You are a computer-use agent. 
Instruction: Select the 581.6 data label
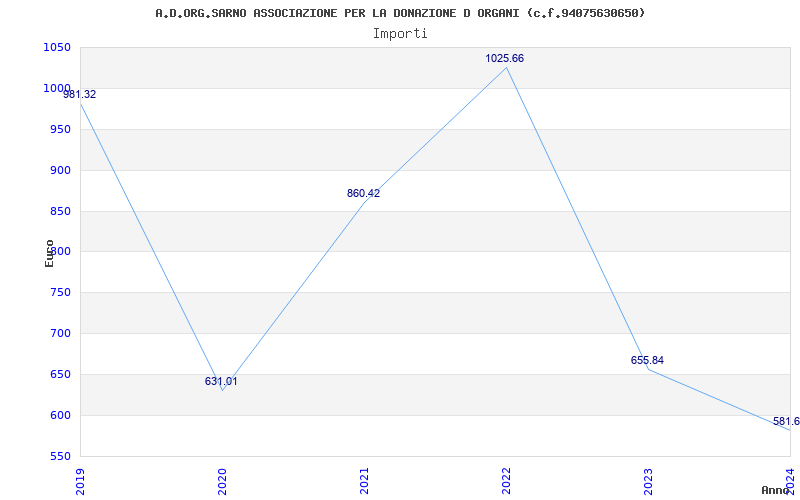[x=786, y=421]
